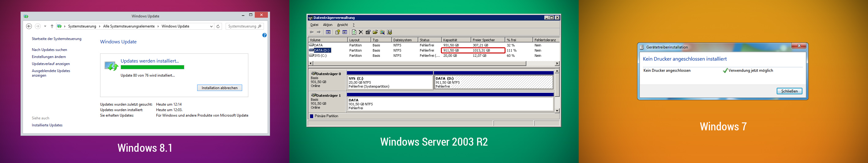This screenshot has height=163, width=868.
Task: Open the ? help menu
Action: [353, 25]
